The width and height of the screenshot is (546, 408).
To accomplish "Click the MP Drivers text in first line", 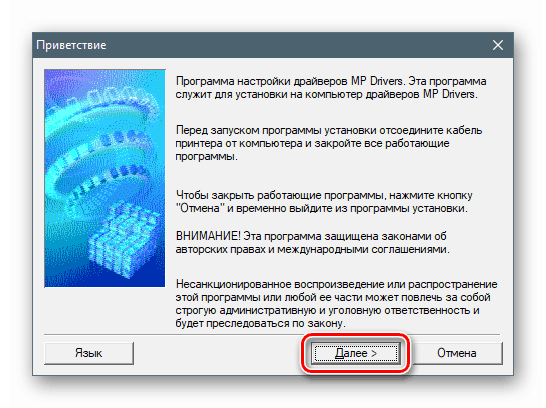I will point(377,81).
